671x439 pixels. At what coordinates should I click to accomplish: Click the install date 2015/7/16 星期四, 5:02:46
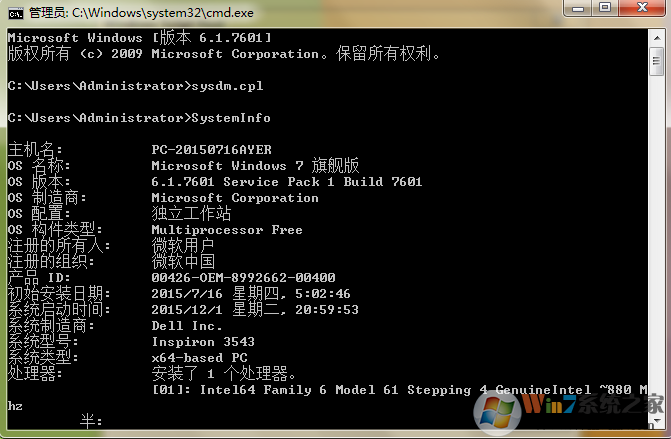(251, 294)
